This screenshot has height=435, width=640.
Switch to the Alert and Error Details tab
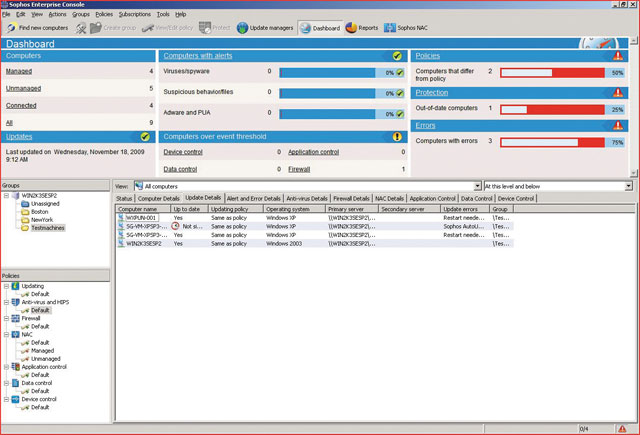click(253, 198)
